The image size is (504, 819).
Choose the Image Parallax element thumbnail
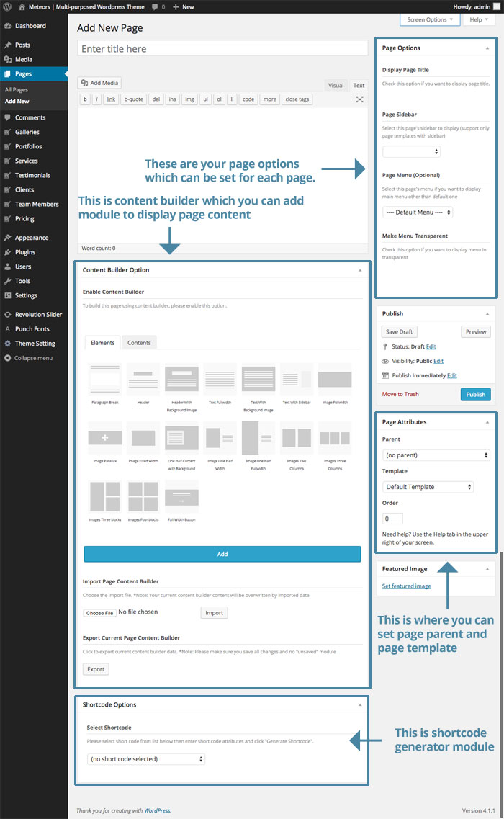point(104,438)
